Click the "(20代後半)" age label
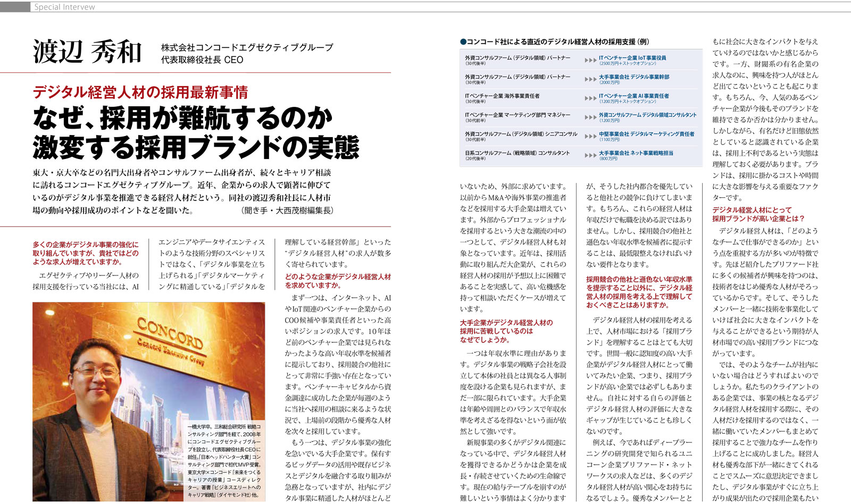This screenshot has height=504, width=851. click(475, 159)
